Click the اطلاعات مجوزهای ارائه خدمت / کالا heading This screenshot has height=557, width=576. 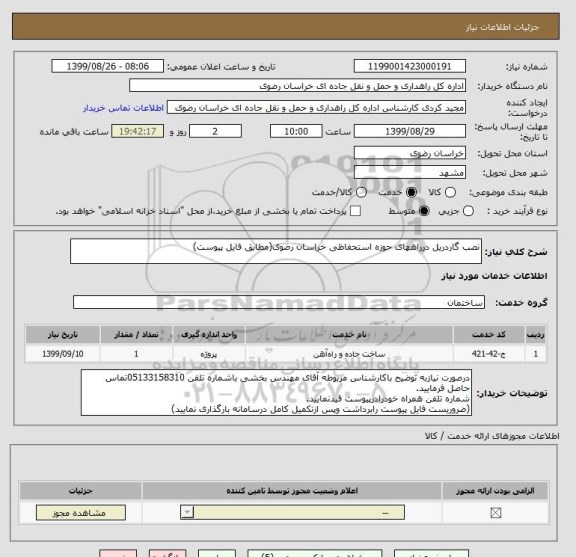(x=492, y=436)
